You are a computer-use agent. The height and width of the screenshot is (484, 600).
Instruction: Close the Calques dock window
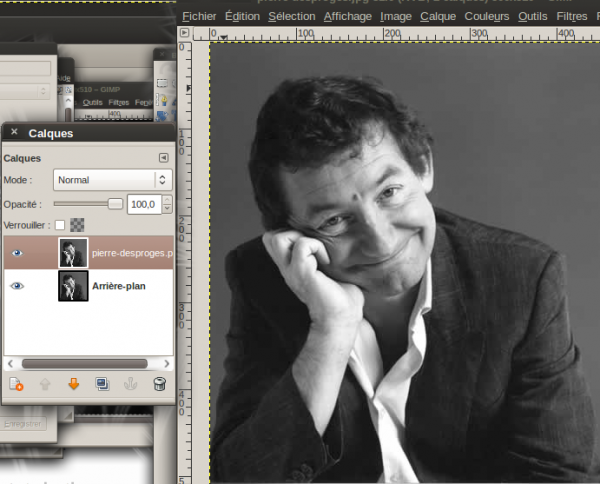[x=14, y=132]
